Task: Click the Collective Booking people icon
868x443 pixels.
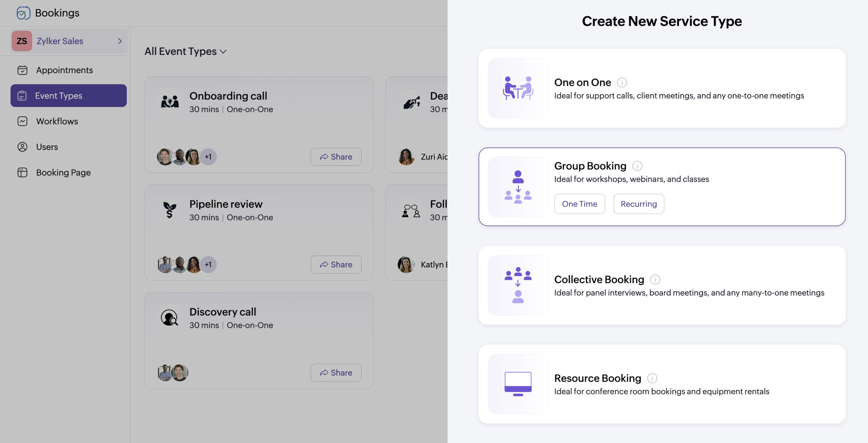Action: (518, 285)
